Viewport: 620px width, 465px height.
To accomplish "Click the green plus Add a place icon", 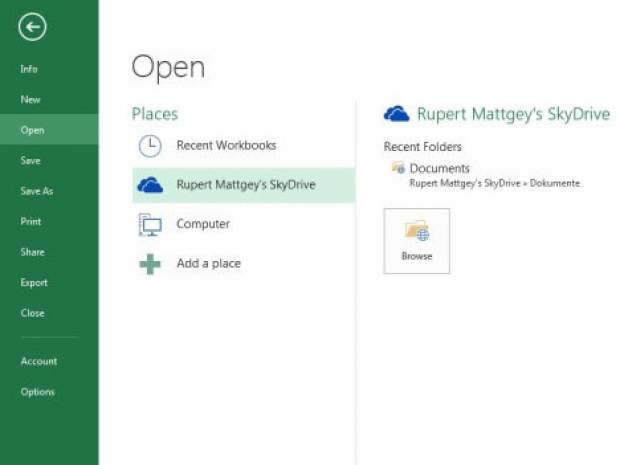I will coord(150,264).
